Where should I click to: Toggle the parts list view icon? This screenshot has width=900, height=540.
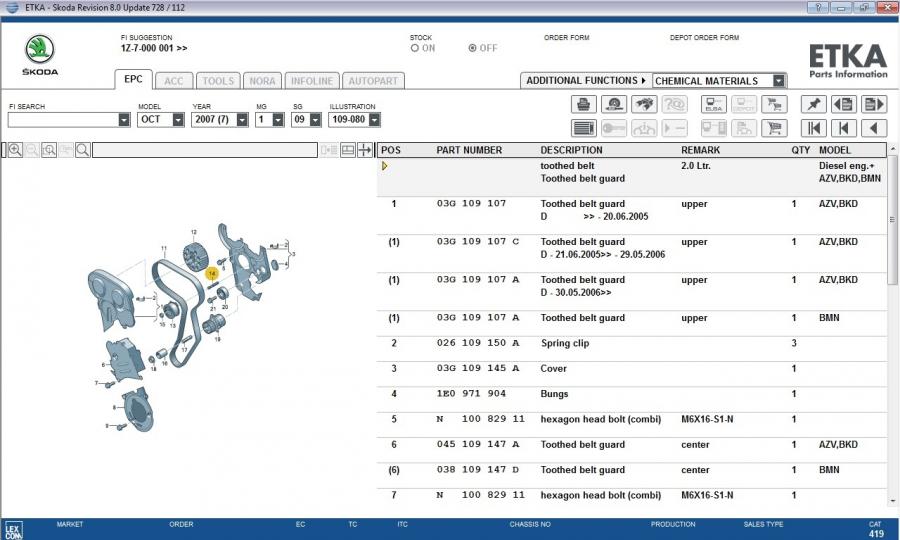[x=584, y=128]
